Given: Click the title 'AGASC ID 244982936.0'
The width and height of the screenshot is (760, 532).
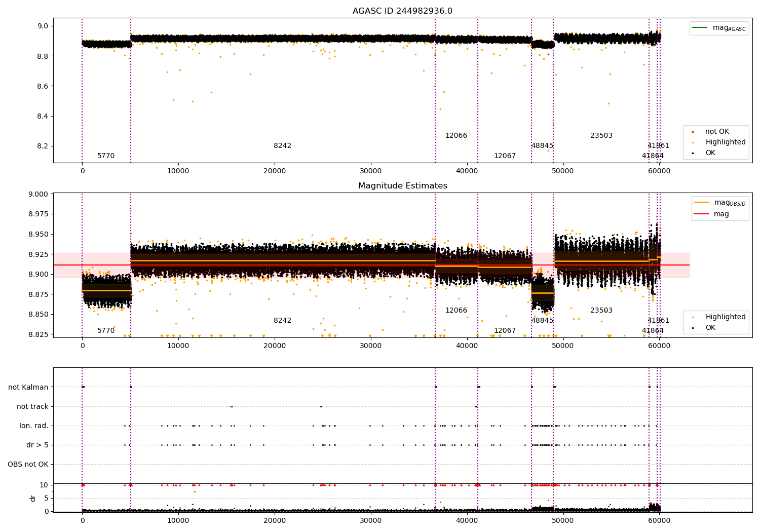Looking at the screenshot, I should (402, 11).
